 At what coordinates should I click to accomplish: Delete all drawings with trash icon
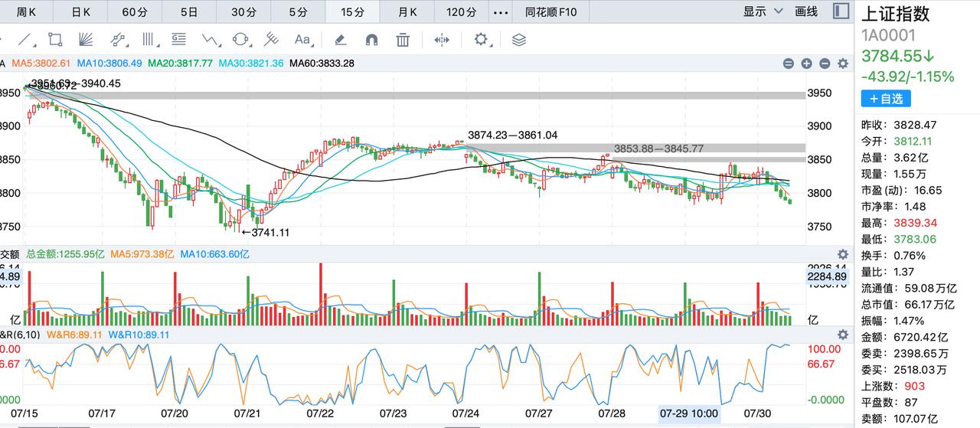[x=403, y=39]
